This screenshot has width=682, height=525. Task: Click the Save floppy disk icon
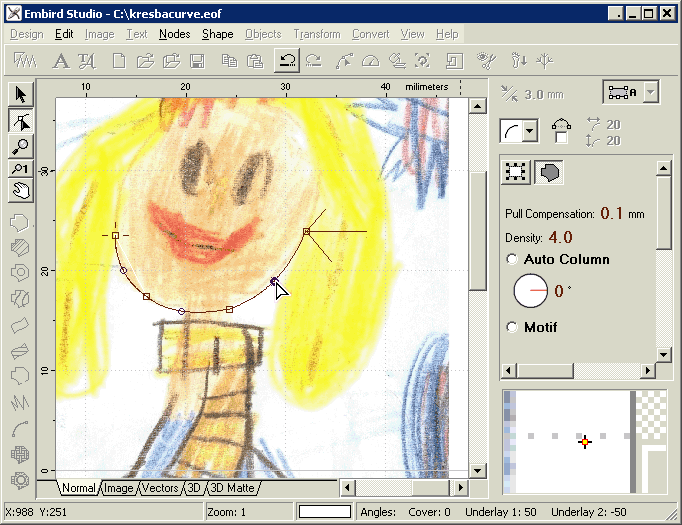pyautogui.click(x=197, y=61)
